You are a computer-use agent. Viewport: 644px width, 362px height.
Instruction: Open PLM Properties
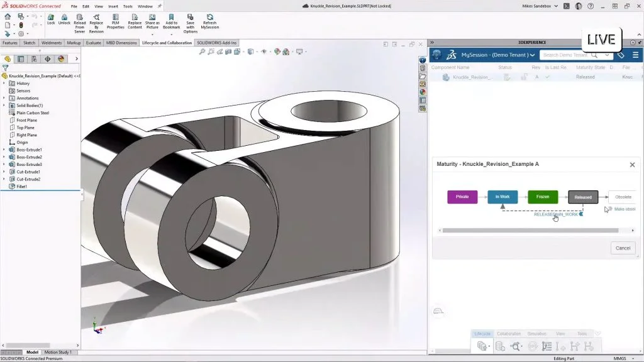coord(115,19)
